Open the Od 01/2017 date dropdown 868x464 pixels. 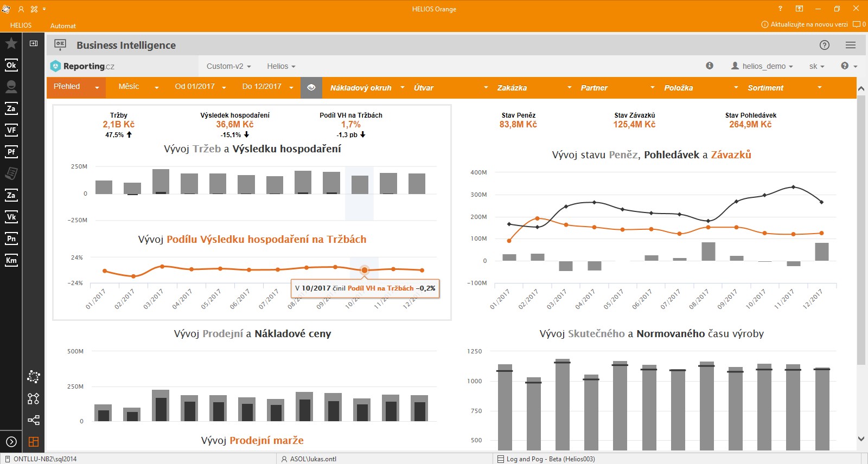coord(200,87)
